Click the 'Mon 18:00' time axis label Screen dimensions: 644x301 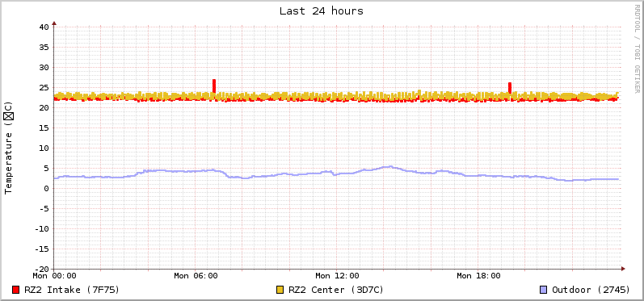[478, 276]
